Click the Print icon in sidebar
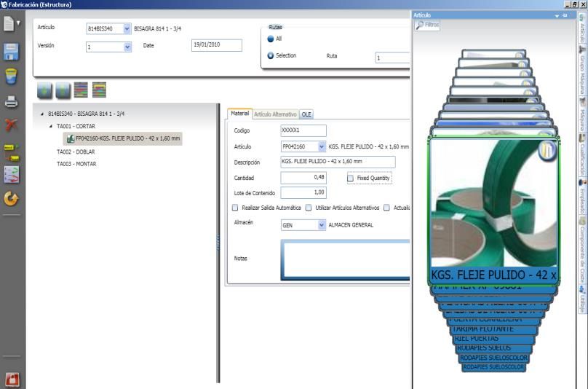The image size is (588, 389). (x=12, y=101)
